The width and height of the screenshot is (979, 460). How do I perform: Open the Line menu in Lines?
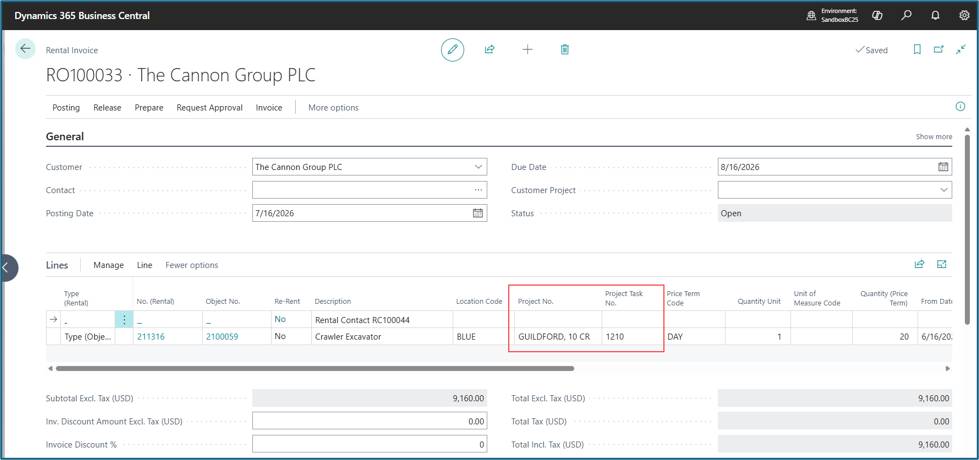(x=144, y=265)
